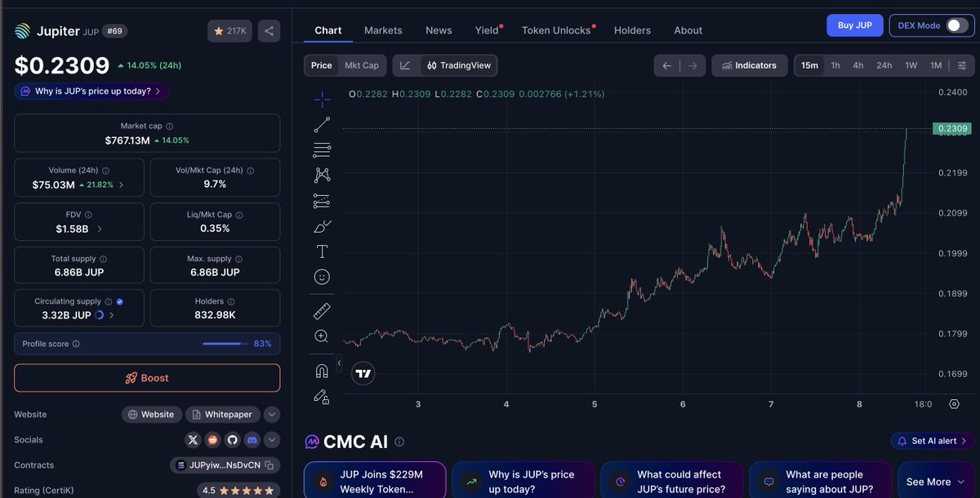Select the ruler measure tool
The image size is (980, 498).
tap(322, 311)
